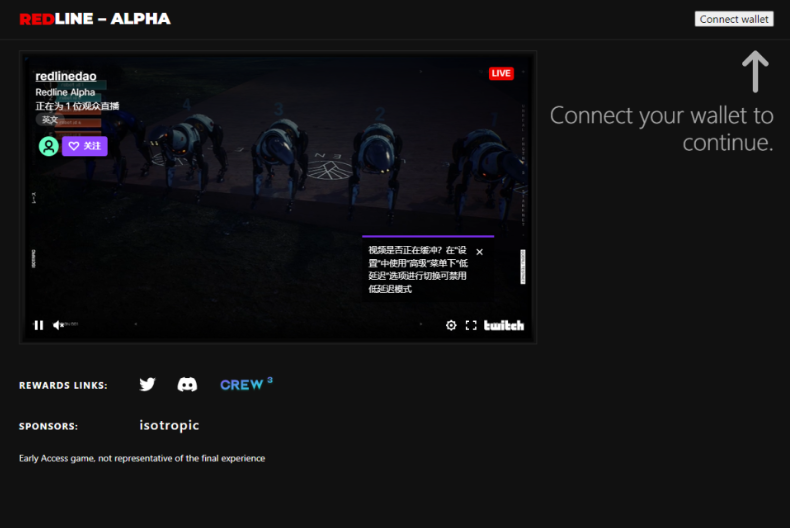
Task: Toggle fullscreen mode on the video player
Action: coord(471,325)
